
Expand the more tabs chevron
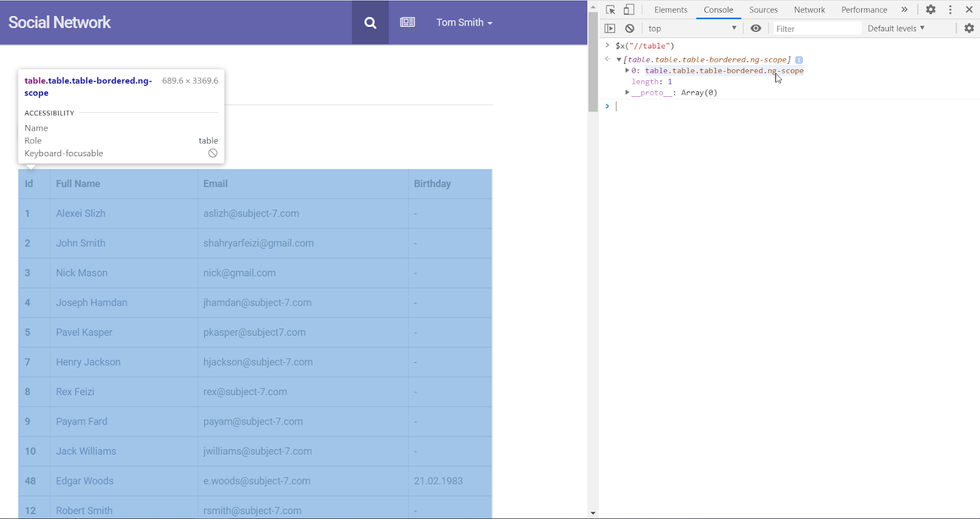click(904, 10)
